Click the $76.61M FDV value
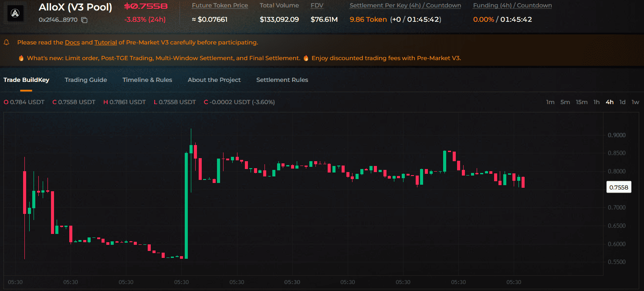 tap(325, 20)
